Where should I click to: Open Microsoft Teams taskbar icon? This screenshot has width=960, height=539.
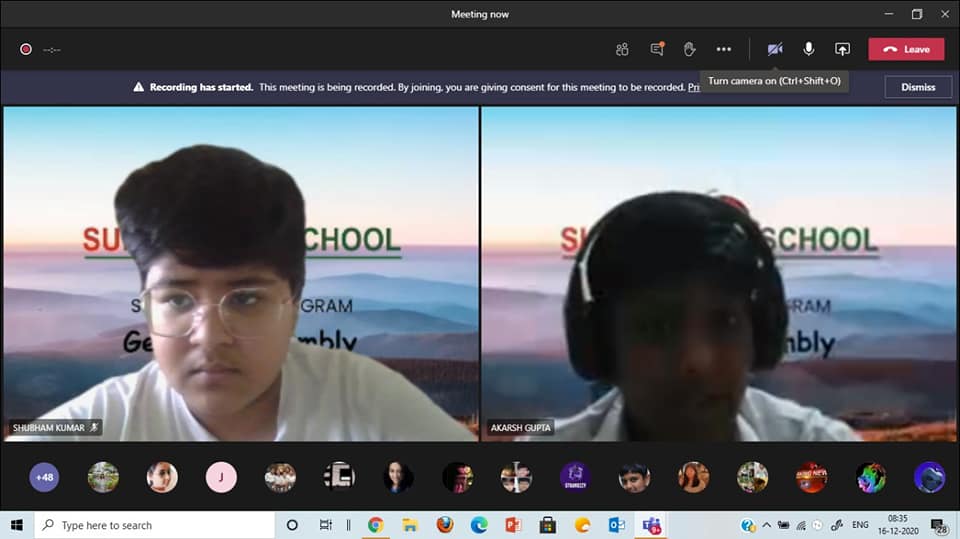[651, 525]
